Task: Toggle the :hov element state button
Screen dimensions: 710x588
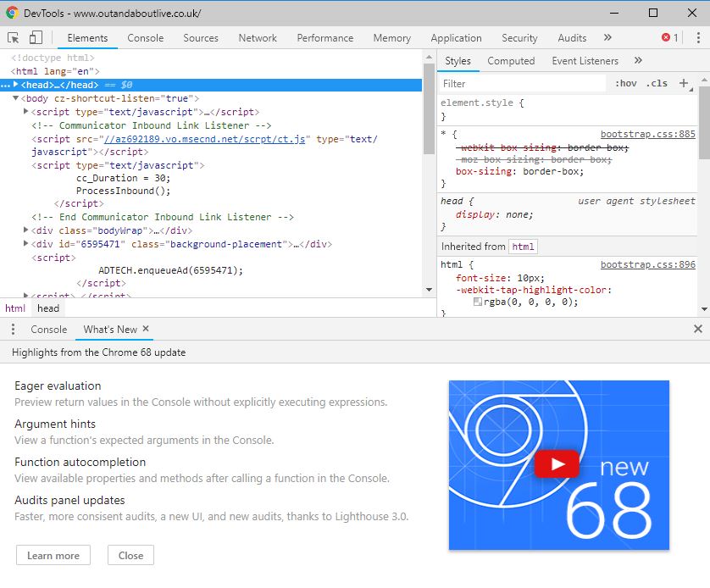Action: [626, 83]
